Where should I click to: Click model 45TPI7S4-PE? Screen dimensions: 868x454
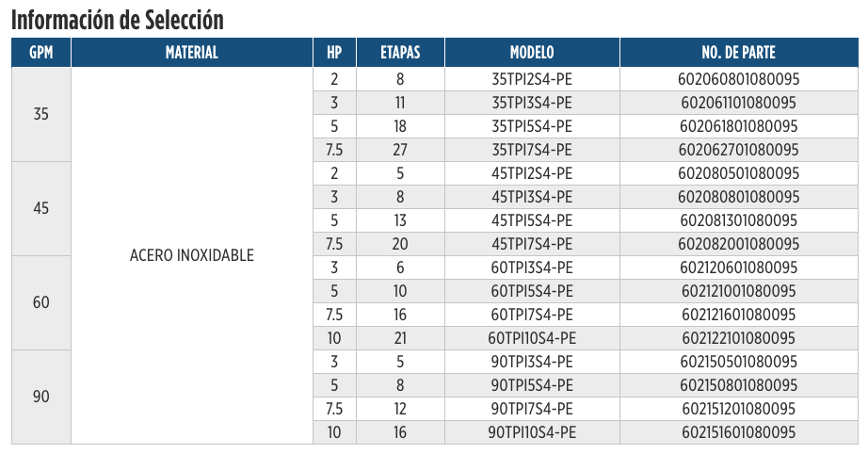pos(532,244)
